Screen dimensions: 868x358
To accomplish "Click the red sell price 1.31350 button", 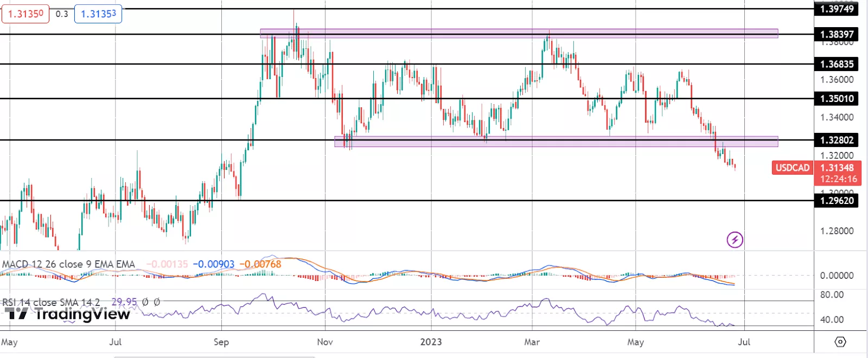I will 25,14.
